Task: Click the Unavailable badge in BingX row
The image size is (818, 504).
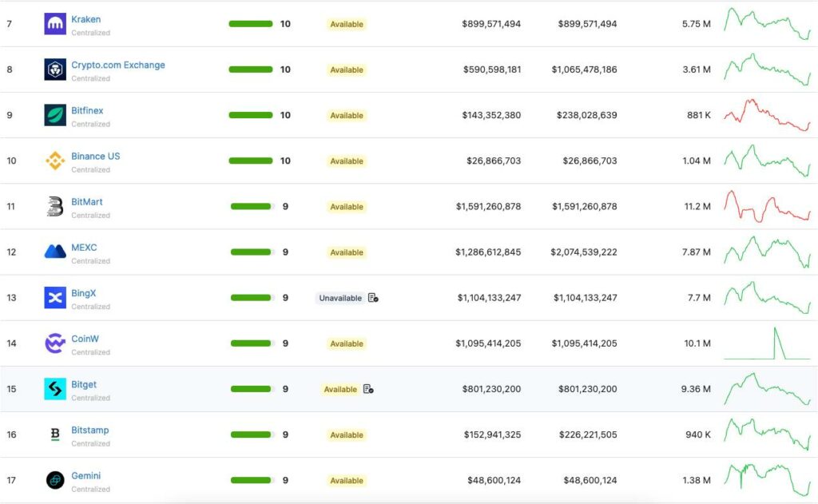Action: [x=340, y=298]
